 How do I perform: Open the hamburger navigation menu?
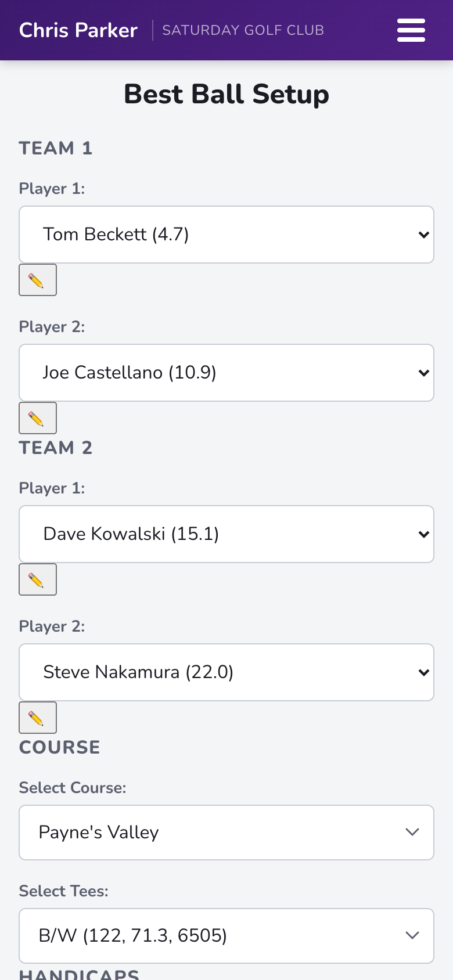click(x=411, y=30)
